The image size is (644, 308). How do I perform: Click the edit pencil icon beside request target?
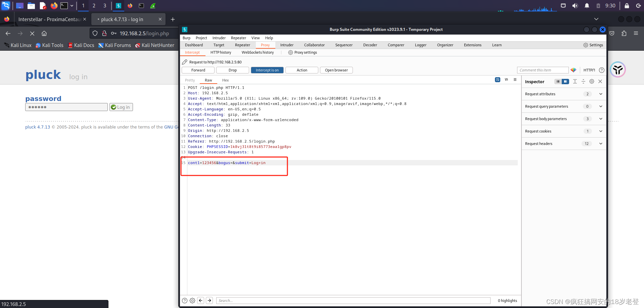185,62
